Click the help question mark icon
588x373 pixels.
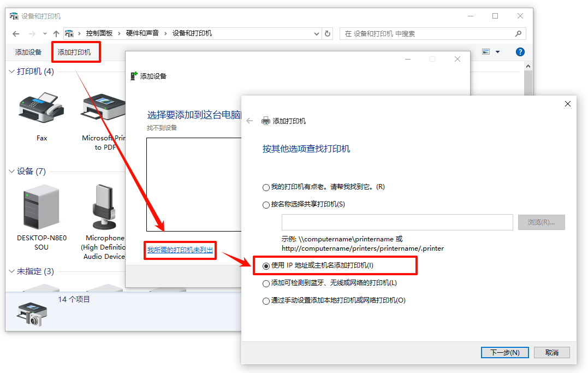click(520, 52)
